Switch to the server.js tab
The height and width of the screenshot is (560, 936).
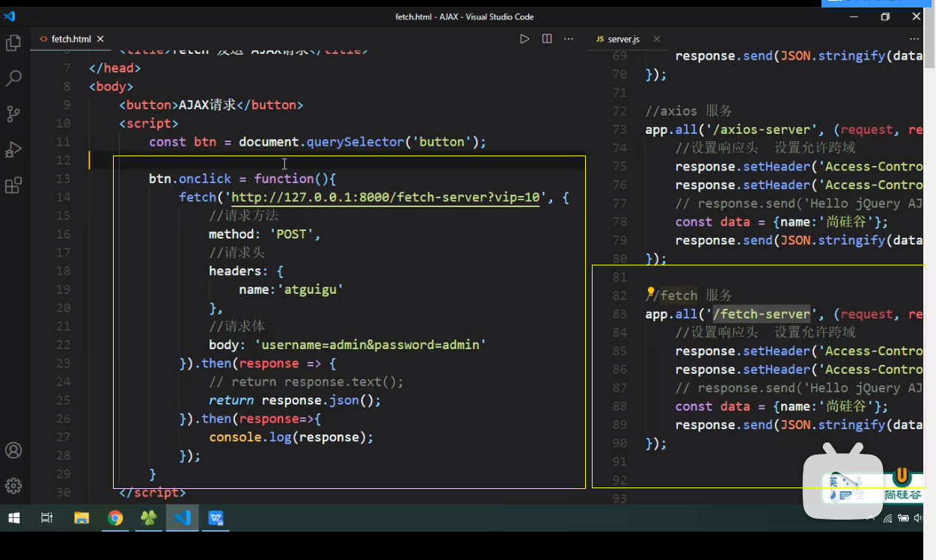pyautogui.click(x=623, y=39)
